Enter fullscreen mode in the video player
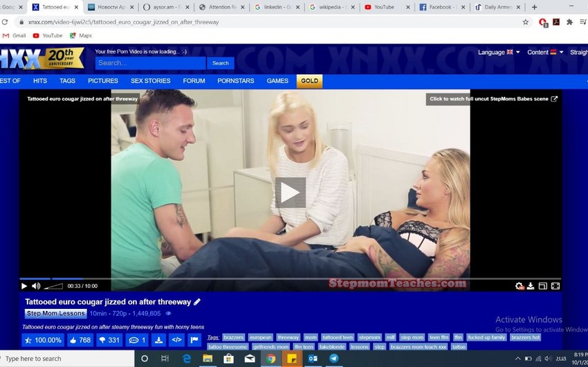This screenshot has height=367, width=588. tap(555, 286)
